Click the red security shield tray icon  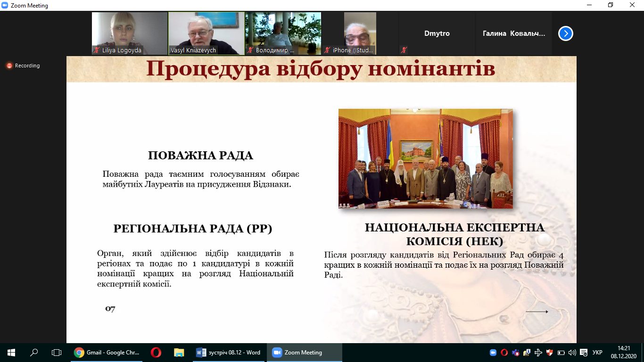(x=549, y=353)
